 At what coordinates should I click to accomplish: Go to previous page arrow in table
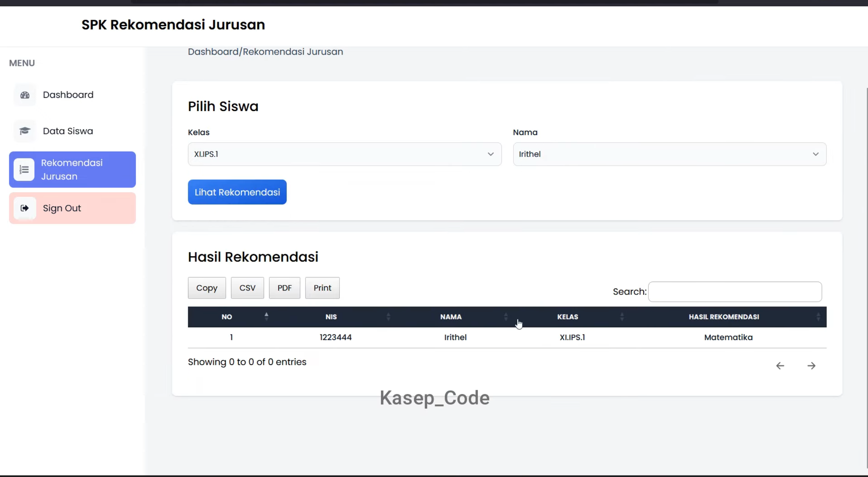click(x=780, y=366)
